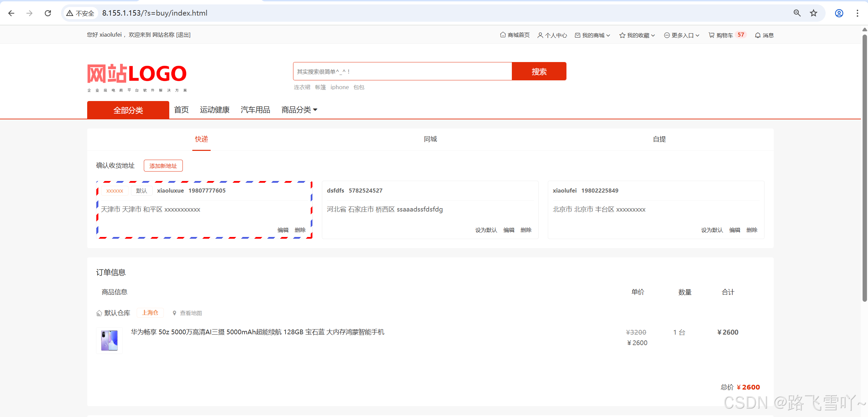Click the product search input field
The image size is (868, 417).
(x=402, y=72)
